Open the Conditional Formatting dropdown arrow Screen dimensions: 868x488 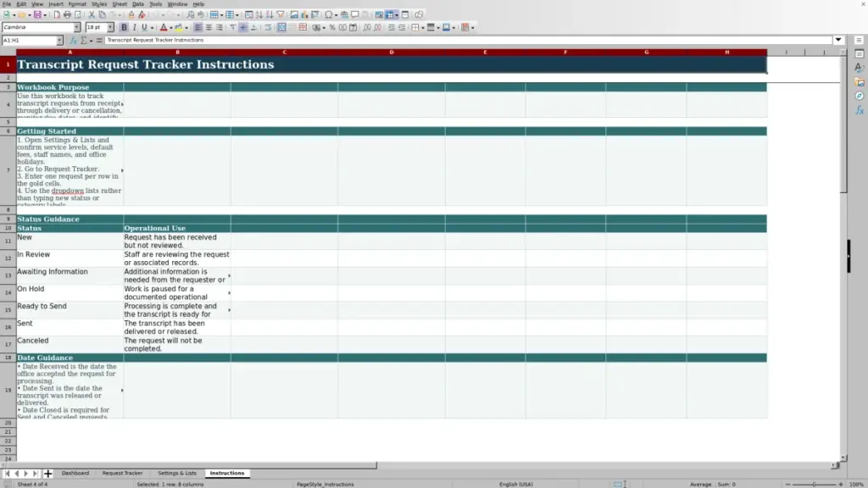point(473,27)
